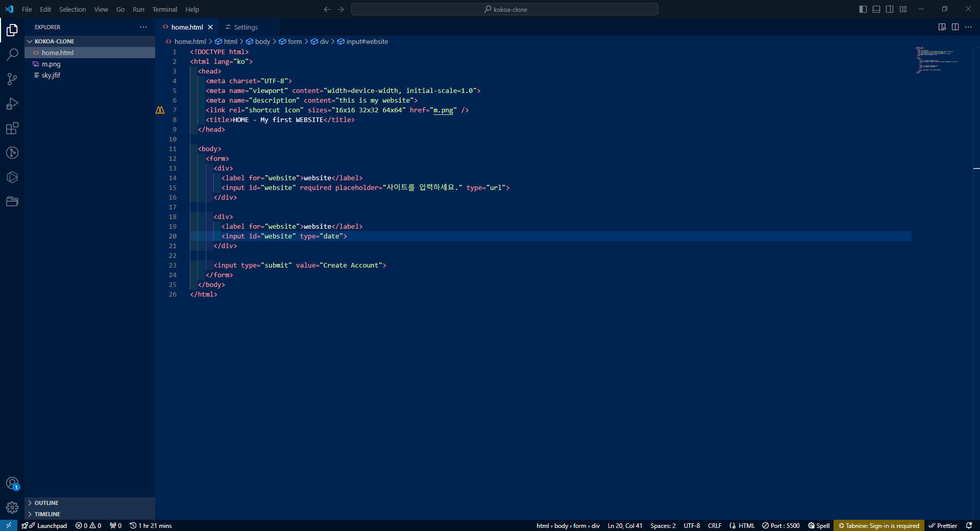Viewport: 980px width, 531px height.
Task: Change the Spaces: 2 indentation setting
Action: [x=663, y=525]
